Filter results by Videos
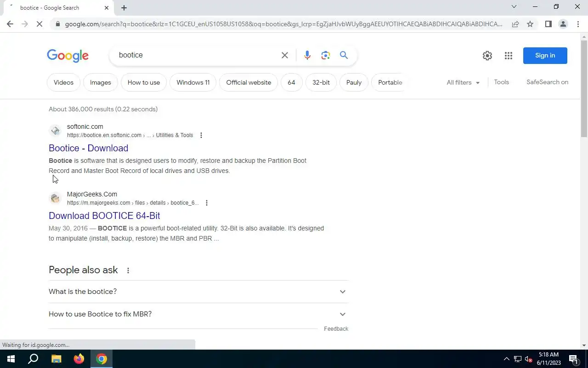Viewport: 588px width, 368px height. [x=63, y=82]
